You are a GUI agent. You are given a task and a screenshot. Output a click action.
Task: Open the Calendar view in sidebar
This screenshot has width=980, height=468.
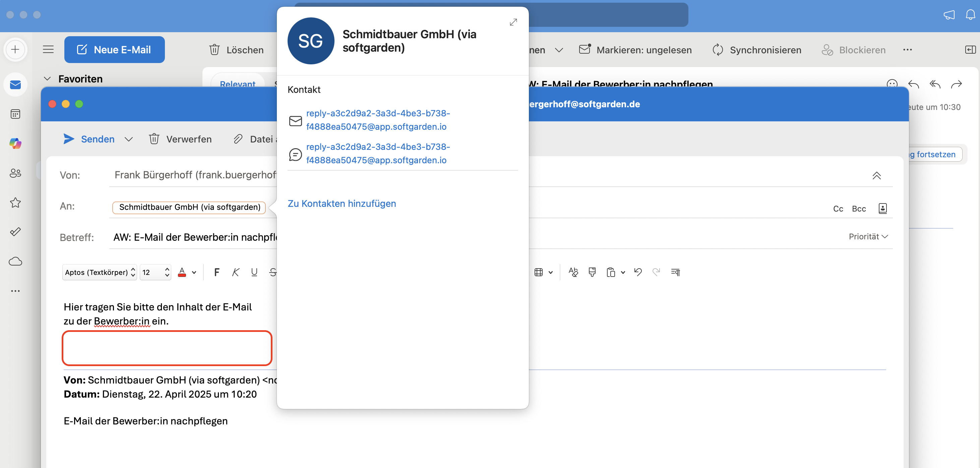15,114
